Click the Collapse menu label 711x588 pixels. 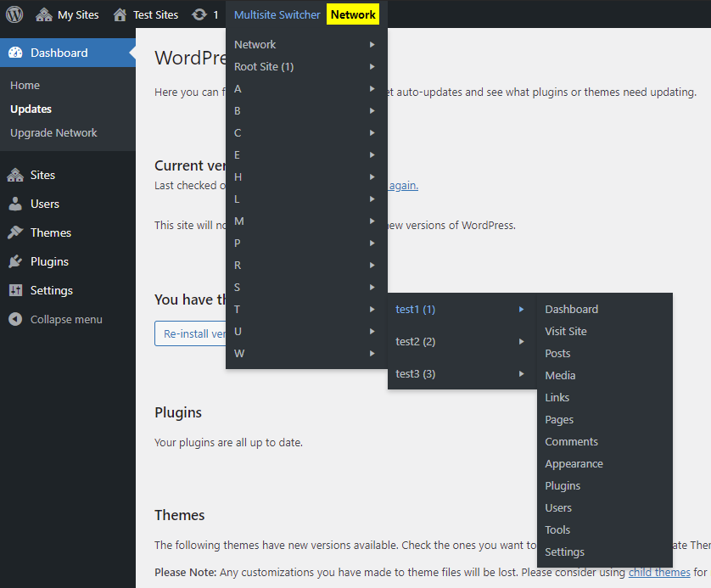click(x=66, y=319)
